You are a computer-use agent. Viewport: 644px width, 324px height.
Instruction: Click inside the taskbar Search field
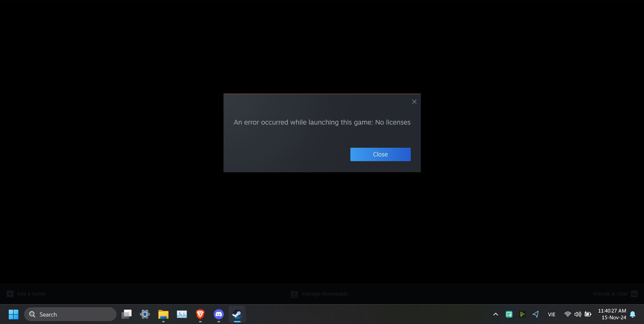[70, 314]
